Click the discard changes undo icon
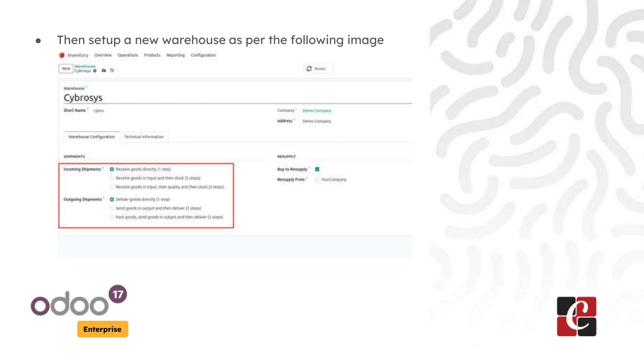The image size is (644, 362). [112, 71]
